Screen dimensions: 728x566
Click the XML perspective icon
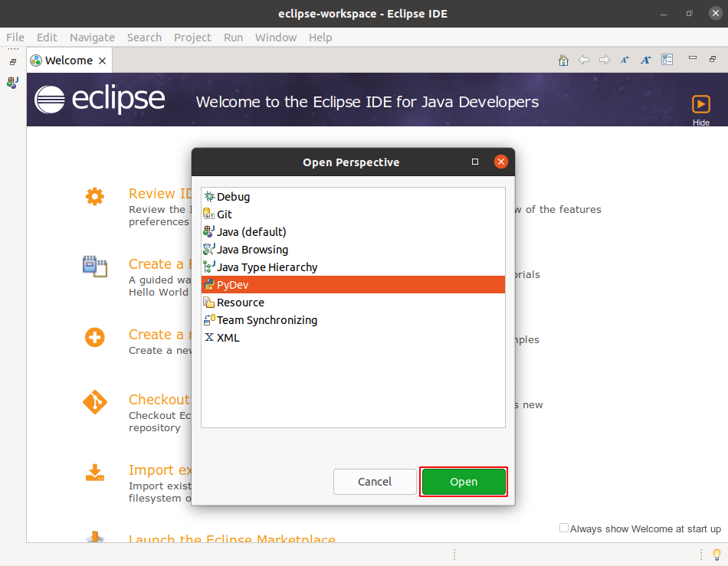pyautogui.click(x=209, y=337)
